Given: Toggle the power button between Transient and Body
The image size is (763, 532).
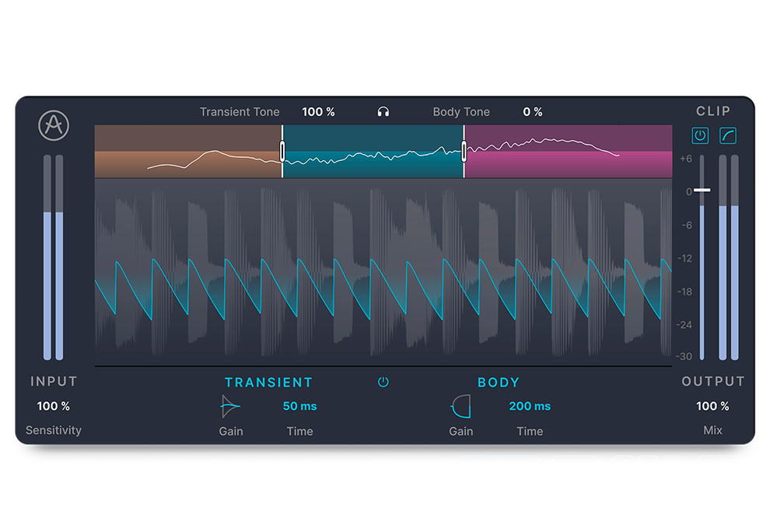Looking at the screenshot, I should tap(383, 382).
